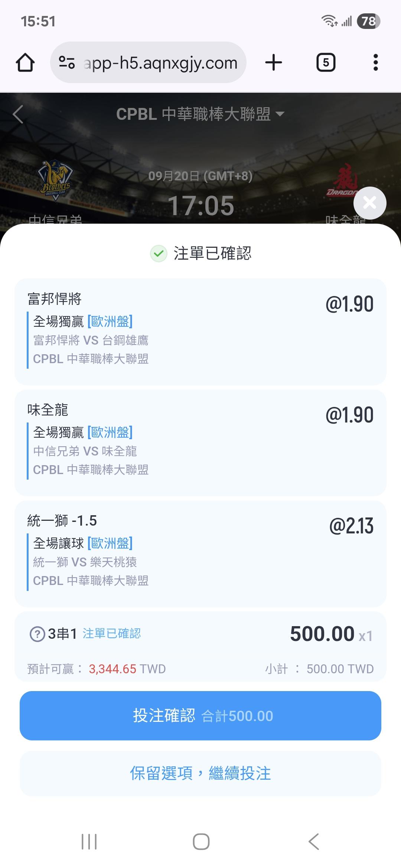Click the 500.00 stake amount
401x868 pixels.
[322, 634]
